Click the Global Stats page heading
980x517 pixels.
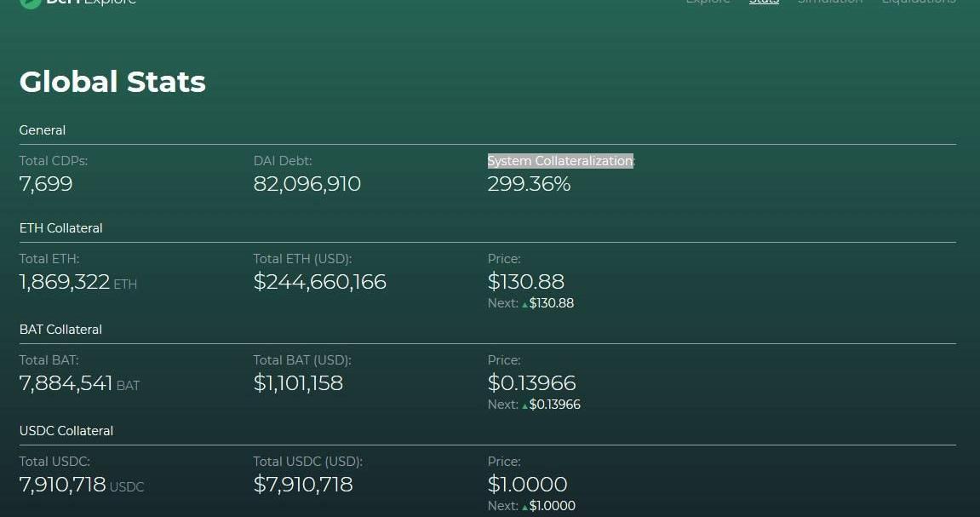[112, 82]
